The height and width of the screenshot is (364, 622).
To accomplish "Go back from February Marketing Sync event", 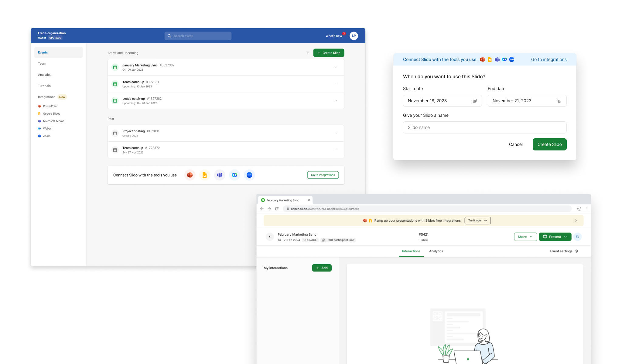I will (270, 237).
